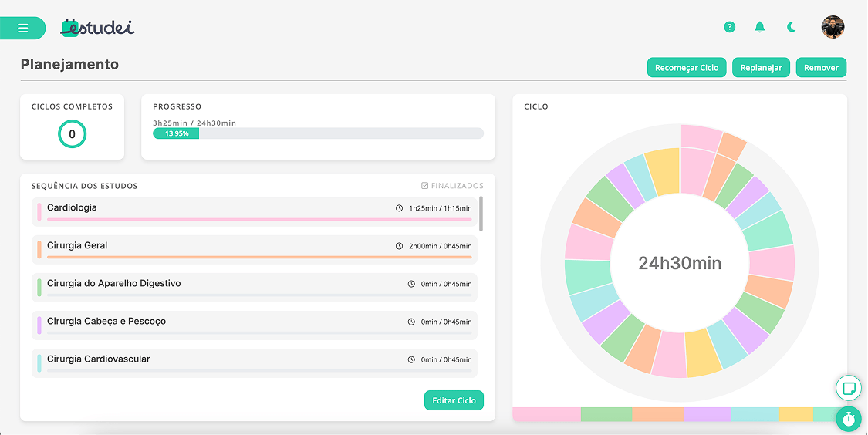Start the floating stopwatch timer
The height and width of the screenshot is (435, 868).
849,419
